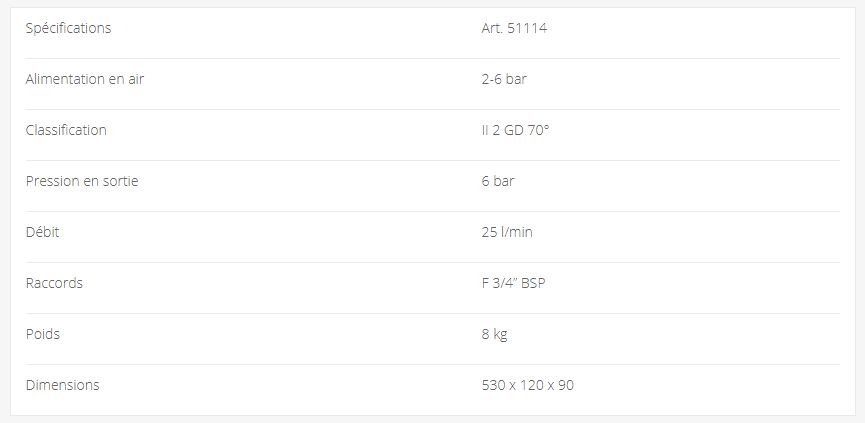Click the 70° text in Classification value
Screen dimensions: 865x423
tap(538, 130)
